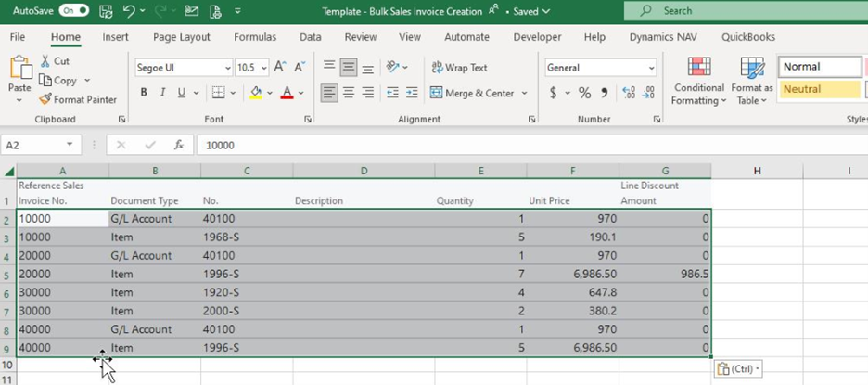This screenshot has width=868, height=385.
Task: Open the General number format dropdown
Action: 651,68
